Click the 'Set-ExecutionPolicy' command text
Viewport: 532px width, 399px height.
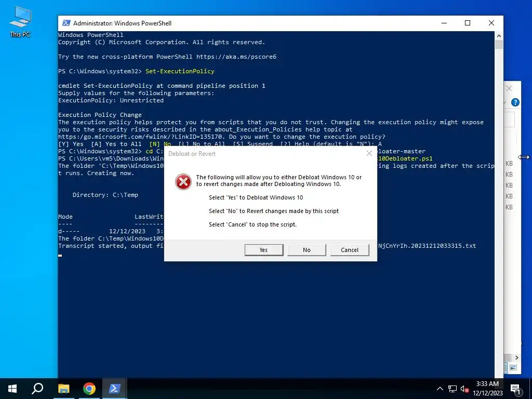[x=180, y=71]
